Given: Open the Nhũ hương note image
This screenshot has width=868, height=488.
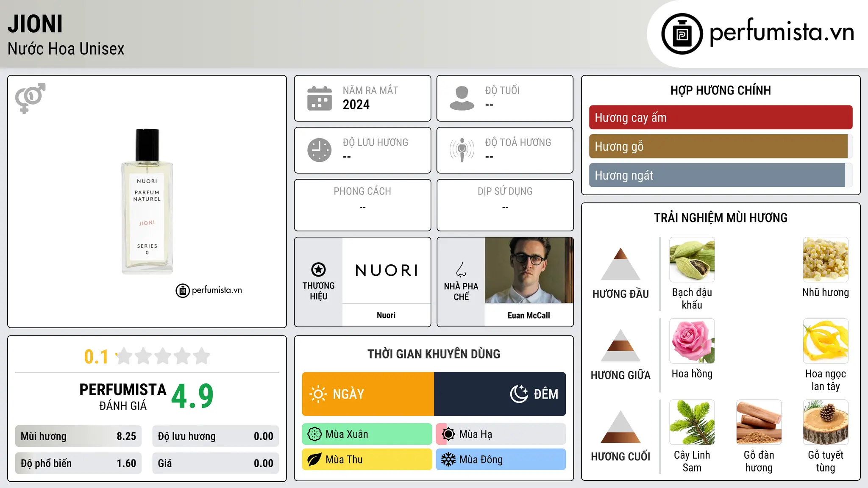Looking at the screenshot, I should 826,260.
